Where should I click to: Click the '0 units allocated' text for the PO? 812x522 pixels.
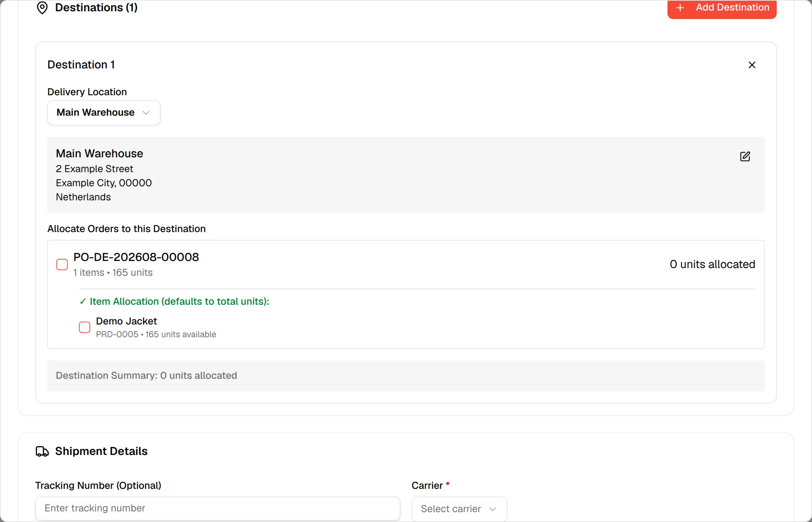tap(712, 264)
